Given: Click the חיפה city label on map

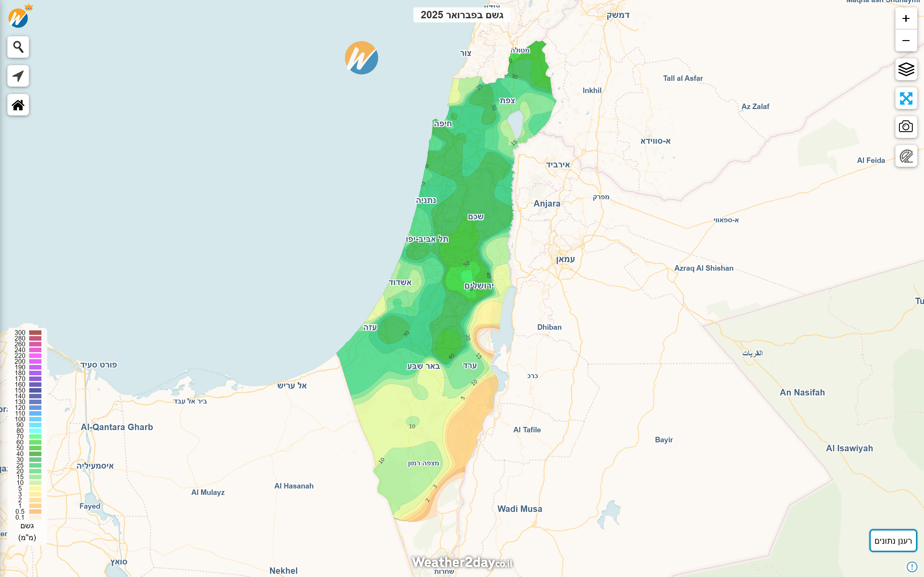Looking at the screenshot, I should click(x=443, y=124).
